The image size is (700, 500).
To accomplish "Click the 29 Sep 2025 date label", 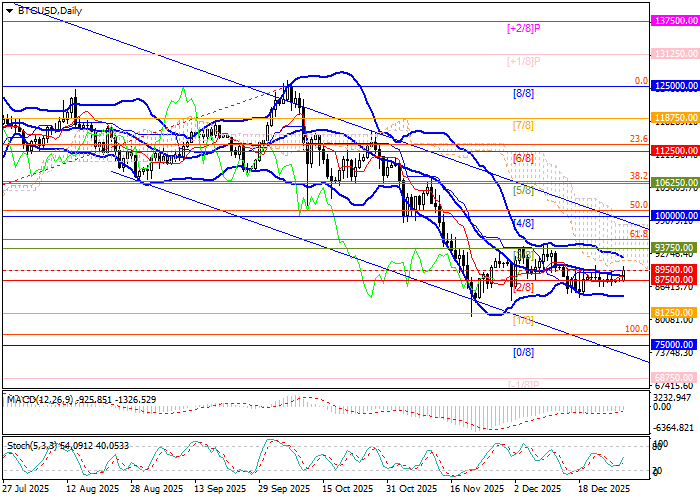I will click(x=284, y=489).
